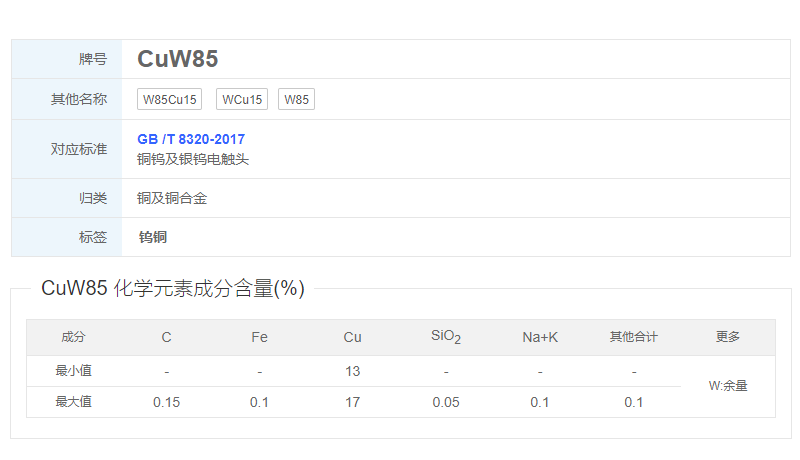
Task: Click the 其他合计 column header
Action: pos(634,337)
